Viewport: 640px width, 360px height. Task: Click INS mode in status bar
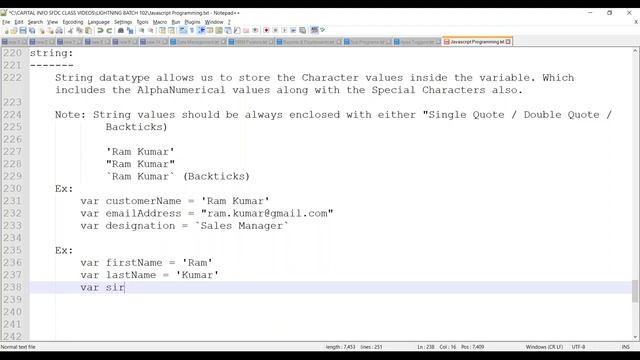coord(626,347)
